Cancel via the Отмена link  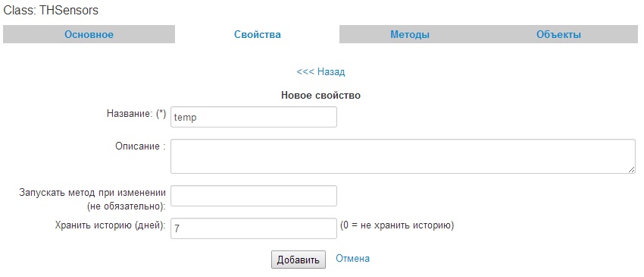click(353, 259)
